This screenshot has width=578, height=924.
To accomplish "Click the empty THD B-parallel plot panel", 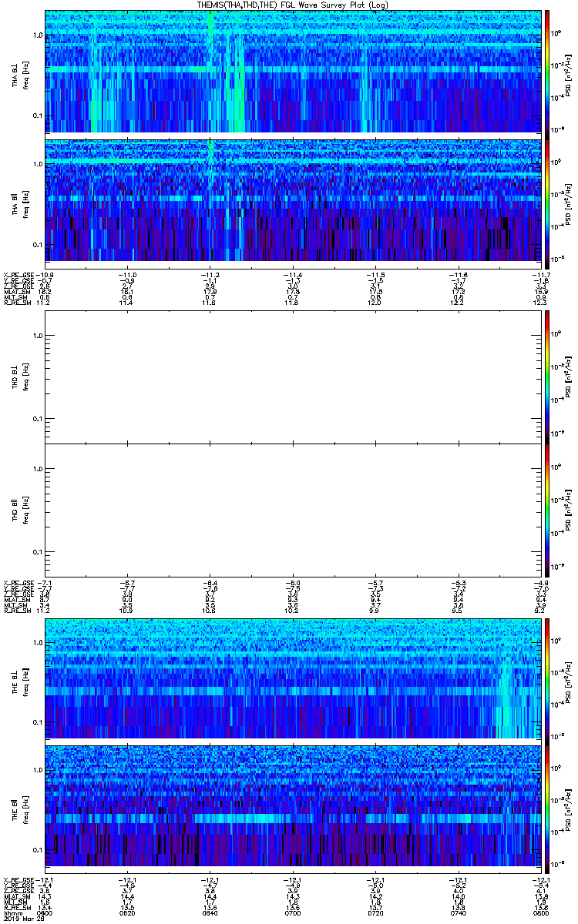I will (x=292, y=510).
